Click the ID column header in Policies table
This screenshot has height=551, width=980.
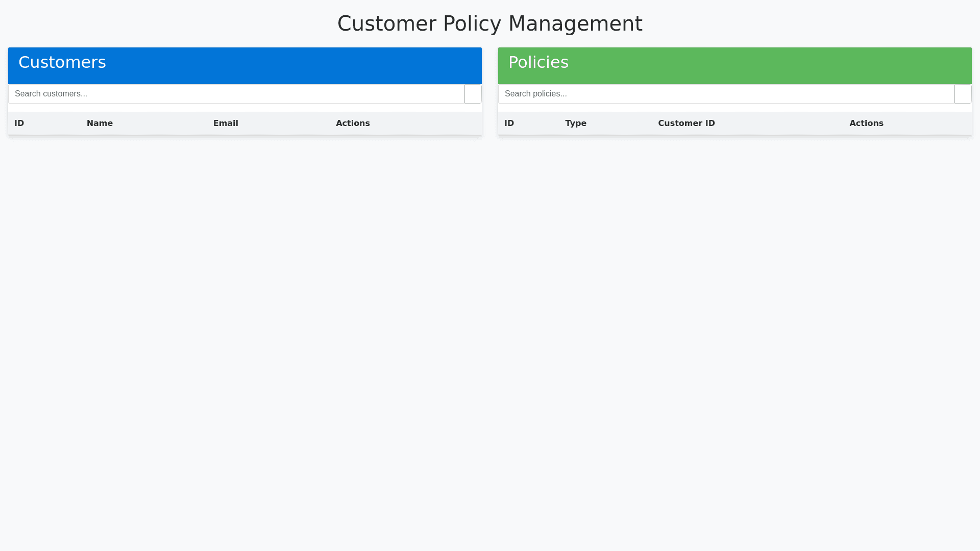coord(509,123)
